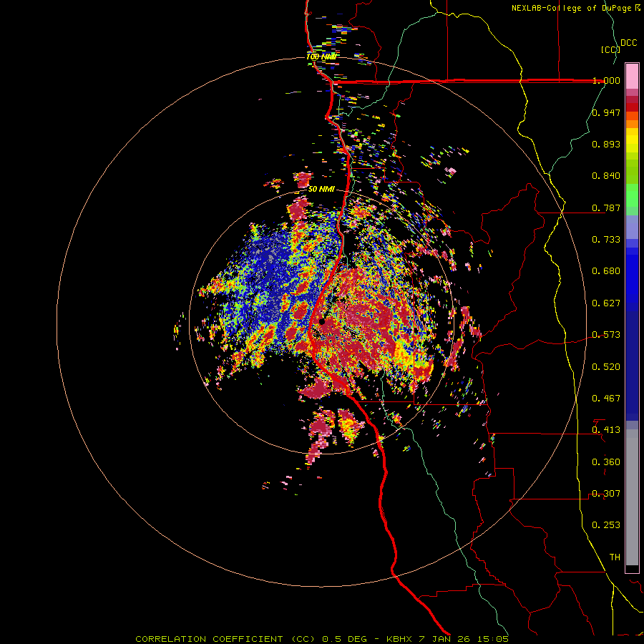Select the 0.467 legend value
Screen dimensions: 644x644
606,399
